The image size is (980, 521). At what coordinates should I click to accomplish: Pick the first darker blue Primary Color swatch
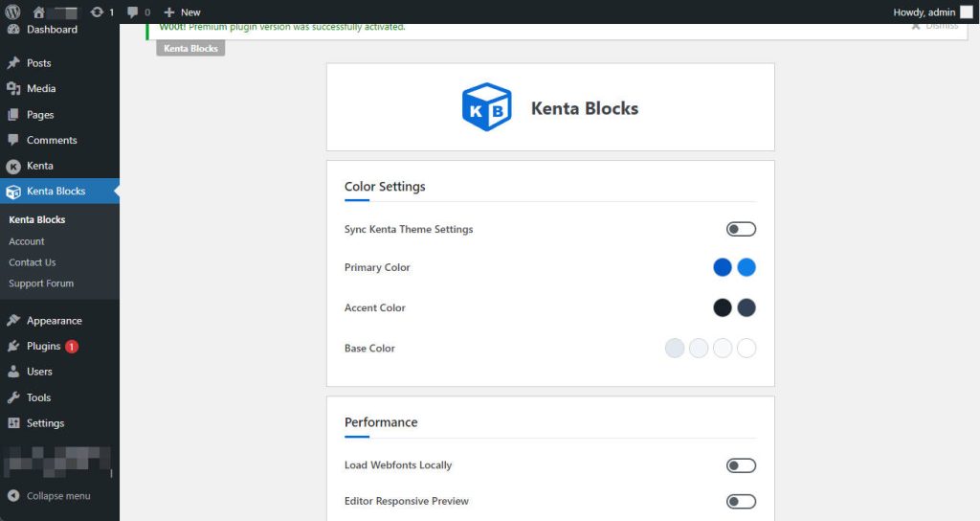pos(723,267)
